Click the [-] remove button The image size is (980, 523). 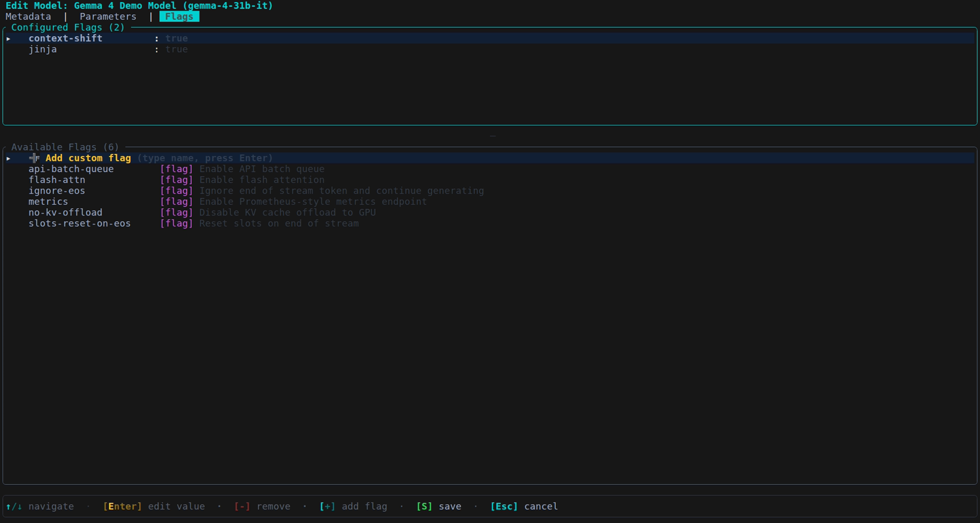click(262, 507)
